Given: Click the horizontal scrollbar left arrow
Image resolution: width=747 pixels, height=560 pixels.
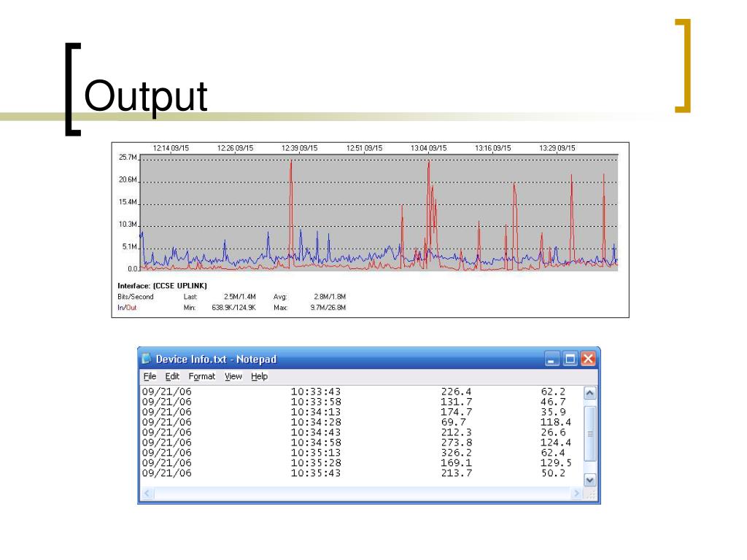Looking at the screenshot, I should (x=147, y=494).
